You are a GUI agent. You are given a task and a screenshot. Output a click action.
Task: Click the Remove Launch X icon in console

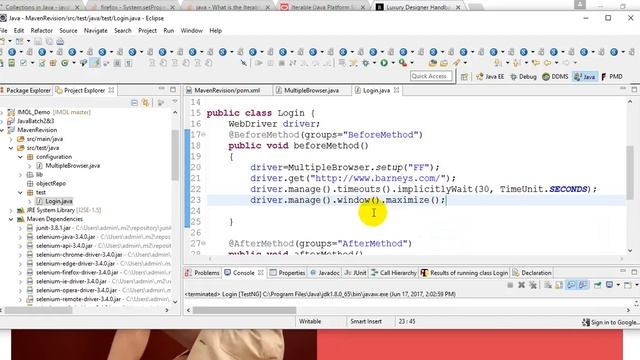pos(521,285)
